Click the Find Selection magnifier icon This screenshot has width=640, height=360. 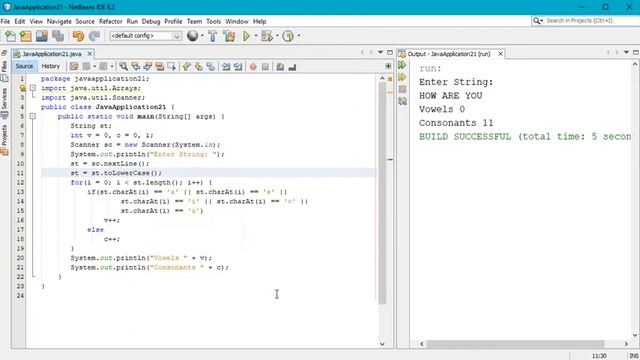[123, 67]
